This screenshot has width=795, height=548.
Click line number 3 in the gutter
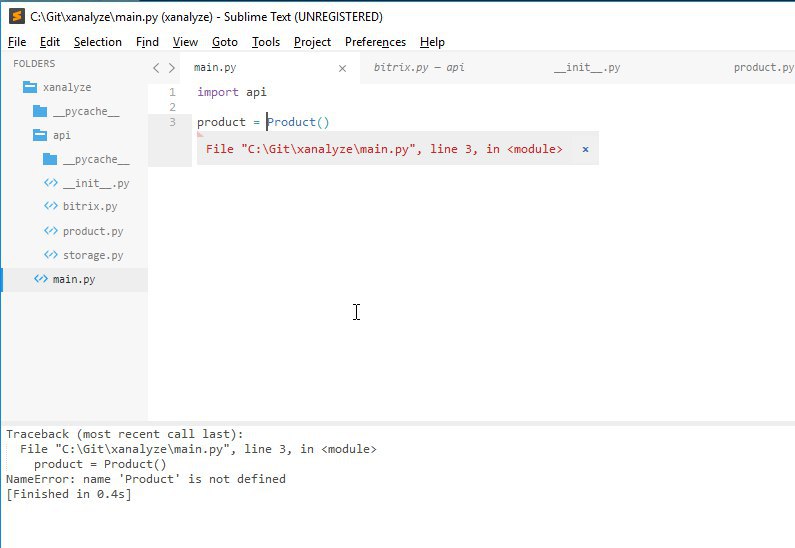coord(172,122)
